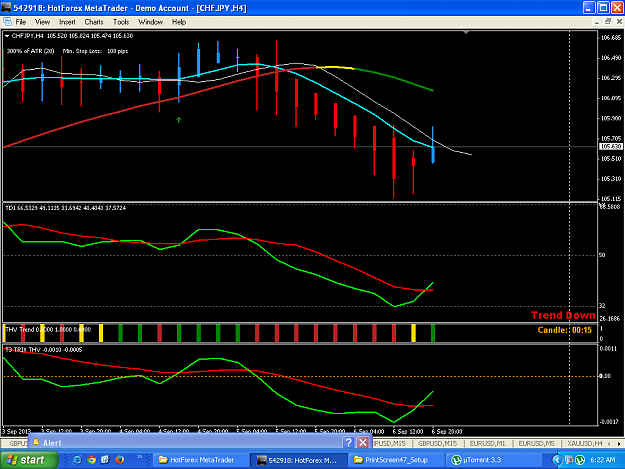Switch to PrintScreen47_Setup taskbar button
The height and width of the screenshot is (469, 625).
tap(395, 460)
